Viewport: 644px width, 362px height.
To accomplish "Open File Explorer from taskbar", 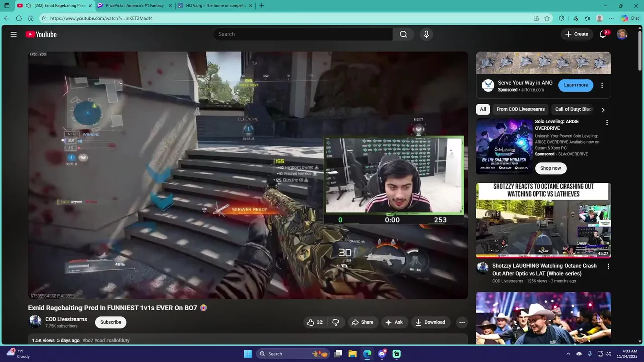I will coord(353,354).
